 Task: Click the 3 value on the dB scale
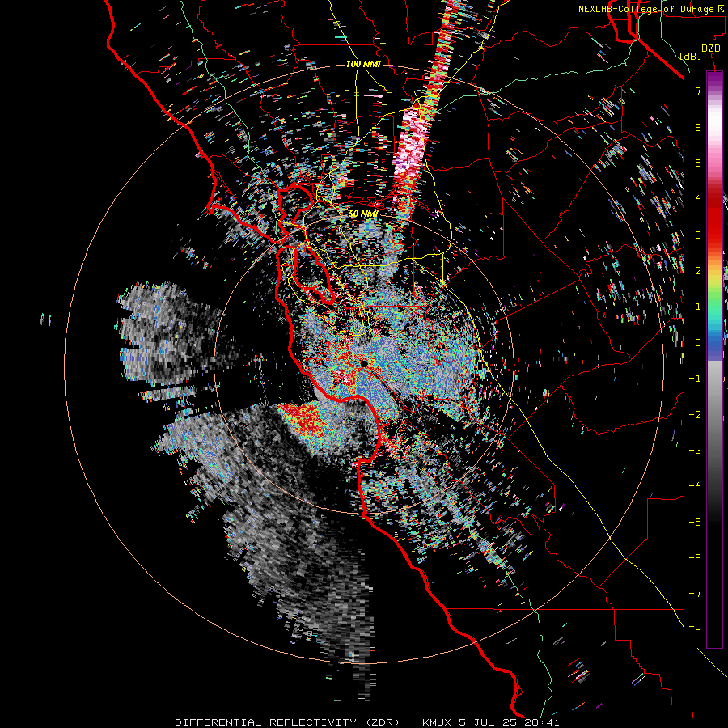pos(698,235)
